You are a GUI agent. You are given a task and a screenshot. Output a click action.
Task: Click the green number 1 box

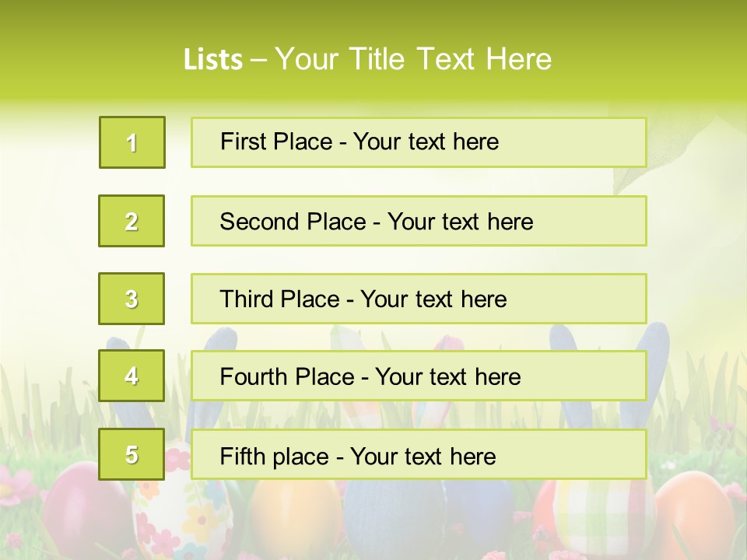point(132,142)
